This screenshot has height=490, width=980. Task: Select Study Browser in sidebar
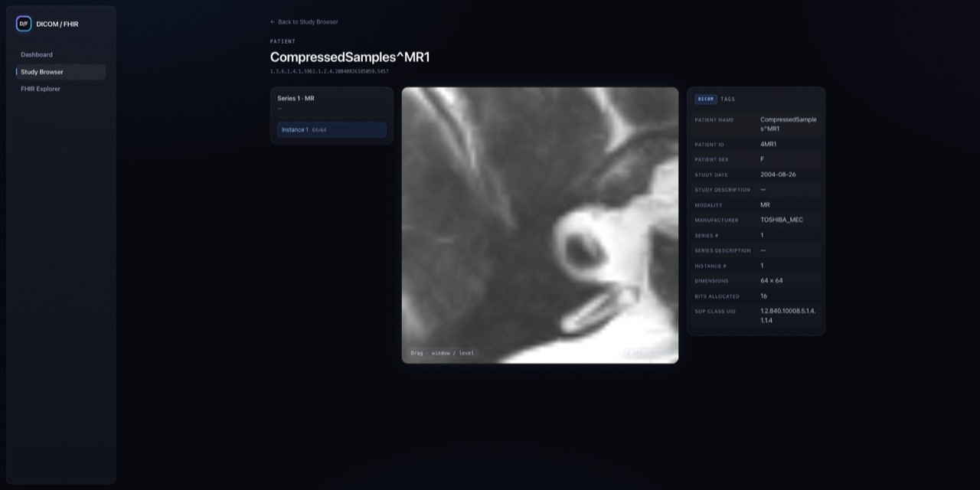(x=60, y=72)
